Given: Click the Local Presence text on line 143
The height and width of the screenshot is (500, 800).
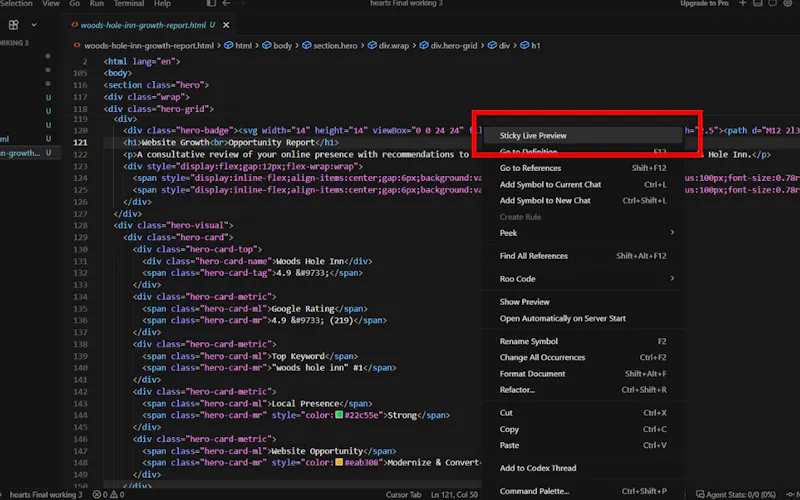Looking at the screenshot, I should pos(305,403).
